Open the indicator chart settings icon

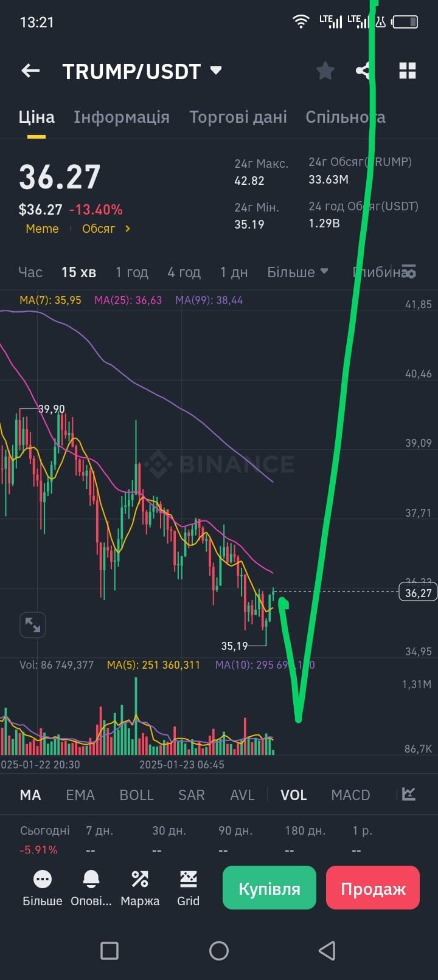point(409,794)
